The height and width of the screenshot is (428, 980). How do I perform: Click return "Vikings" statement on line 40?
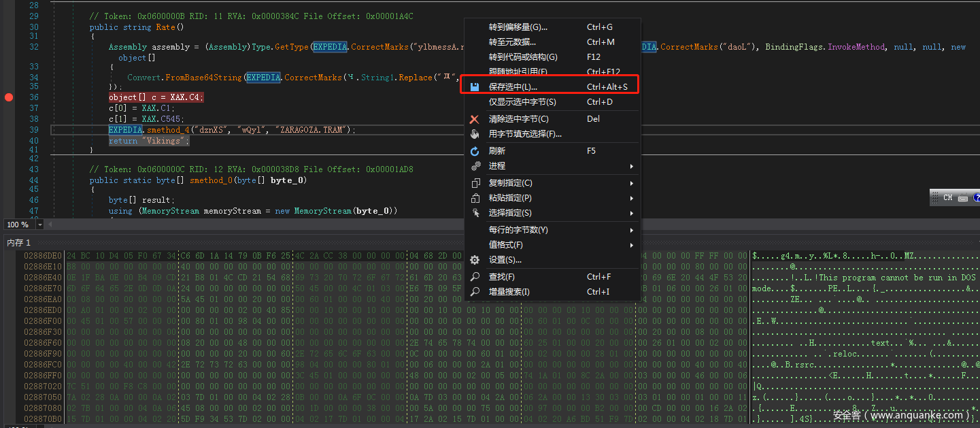click(x=149, y=141)
